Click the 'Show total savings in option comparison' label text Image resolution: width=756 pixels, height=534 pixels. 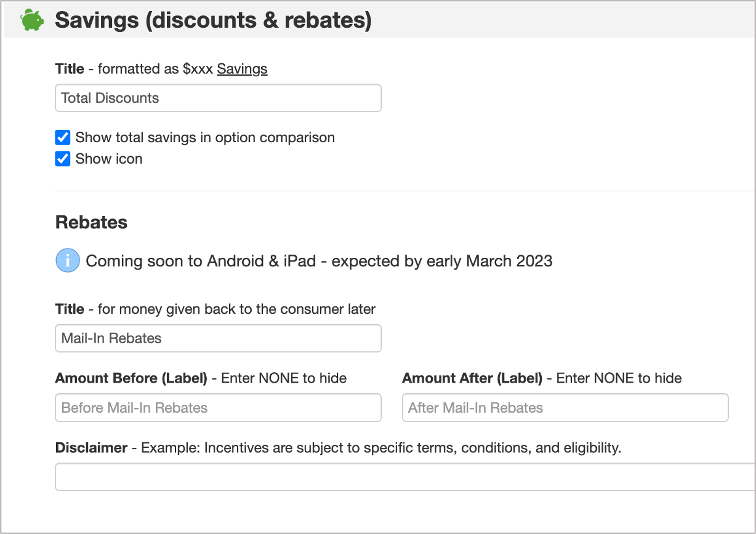(205, 137)
